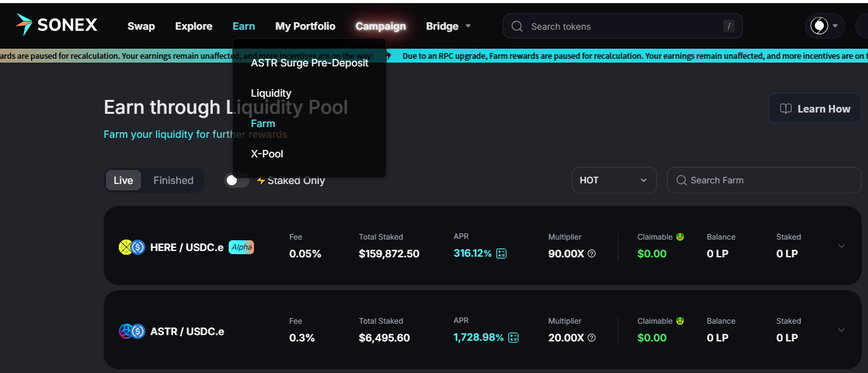Viewport: 868px width, 373px height.
Task: Open the Bridge dropdown arrow
Action: (468, 27)
